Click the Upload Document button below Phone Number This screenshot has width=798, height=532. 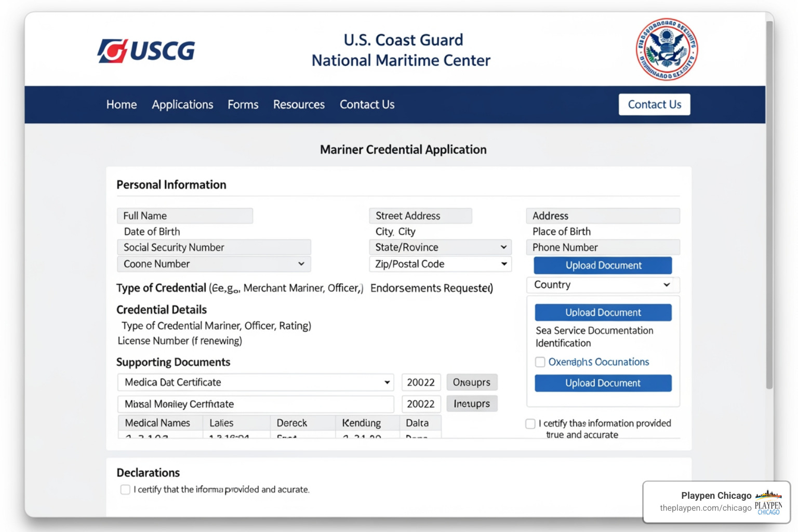[603, 265]
